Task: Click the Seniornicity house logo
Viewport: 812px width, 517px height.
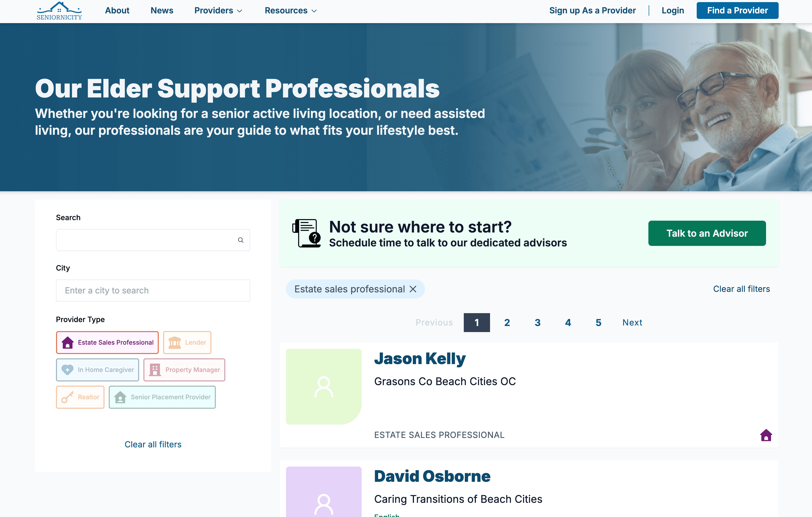Action: tap(59, 11)
